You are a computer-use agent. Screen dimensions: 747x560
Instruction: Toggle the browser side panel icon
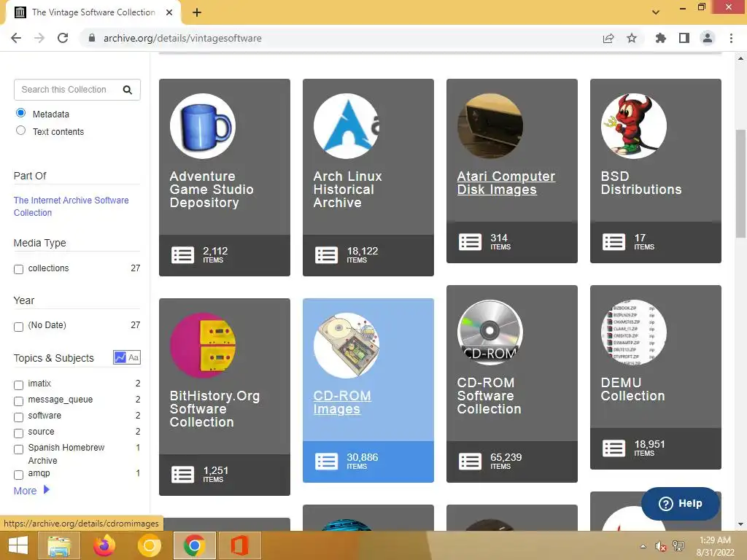click(x=684, y=38)
